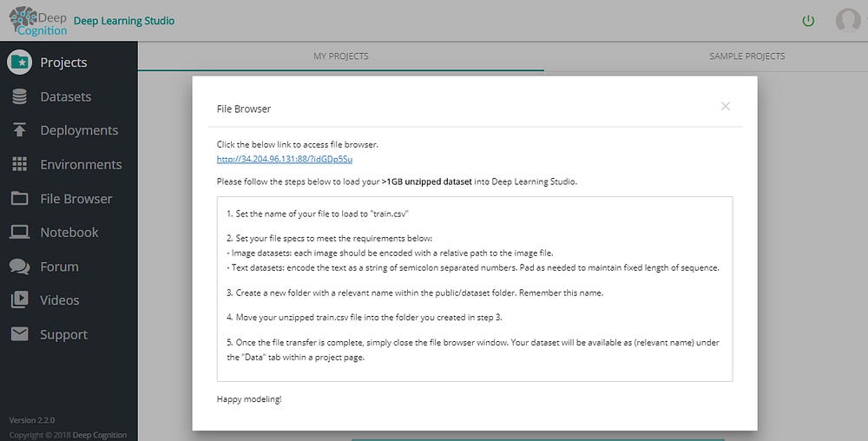This screenshot has height=441, width=868.
Task: Switch to the My Projects tab
Action: coord(340,56)
